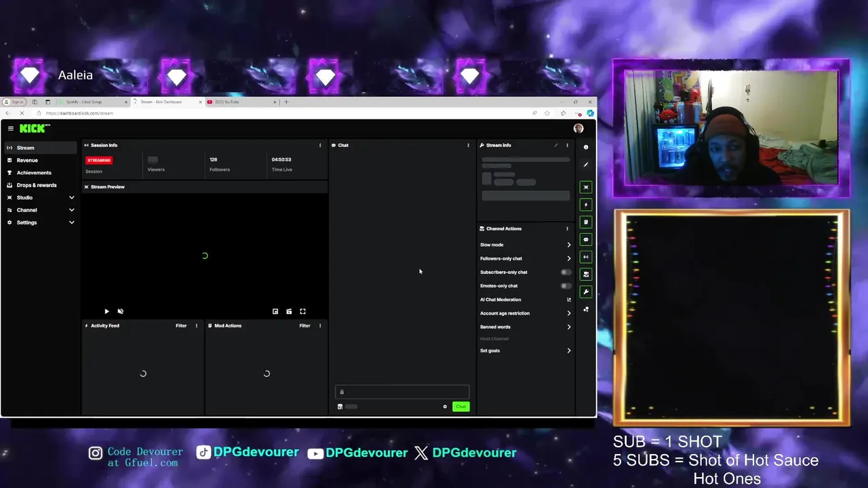Switch to the Kick Dashboard browser tab
The image size is (868, 488).
pos(166,102)
